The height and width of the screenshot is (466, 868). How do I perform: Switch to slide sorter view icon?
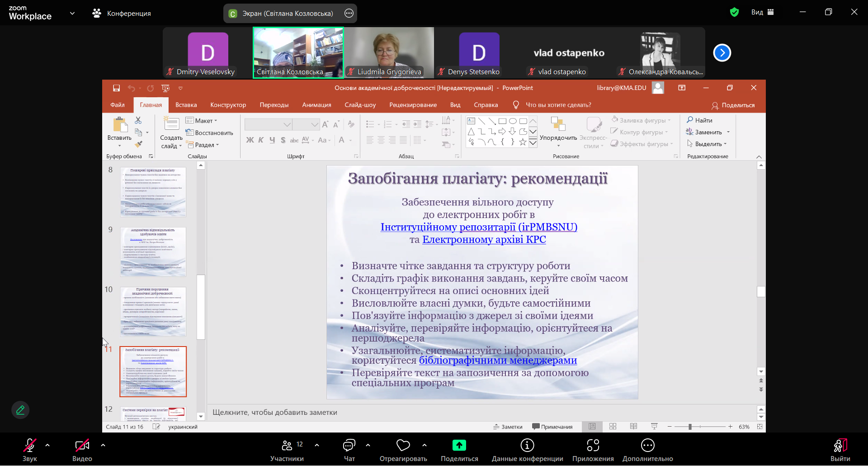coord(613,427)
